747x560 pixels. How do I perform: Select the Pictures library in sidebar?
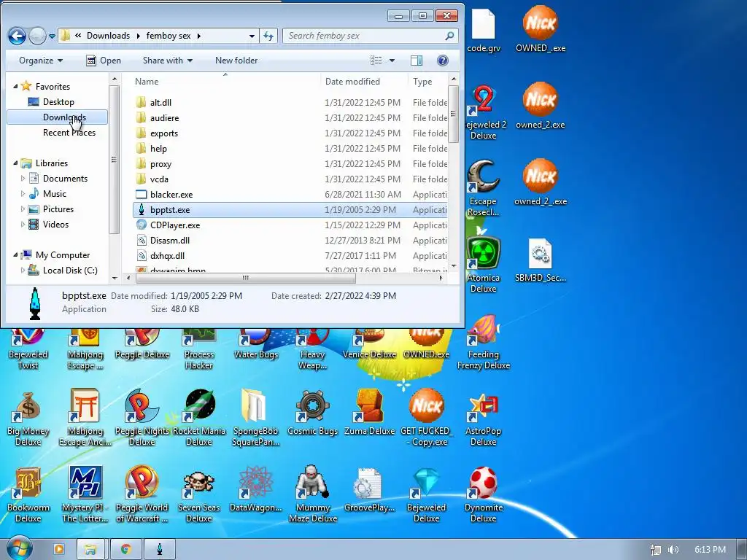(58, 209)
